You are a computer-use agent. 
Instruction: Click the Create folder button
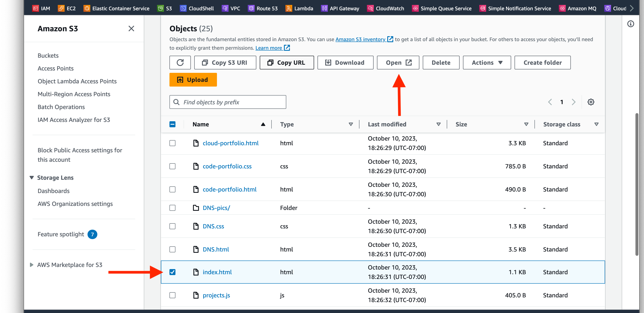[543, 62]
